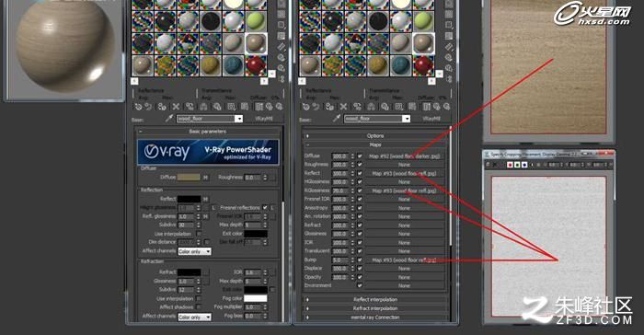The image size is (644, 335).
Task: Click Assign Material to Selection icon in right editor
Action: 329,107
